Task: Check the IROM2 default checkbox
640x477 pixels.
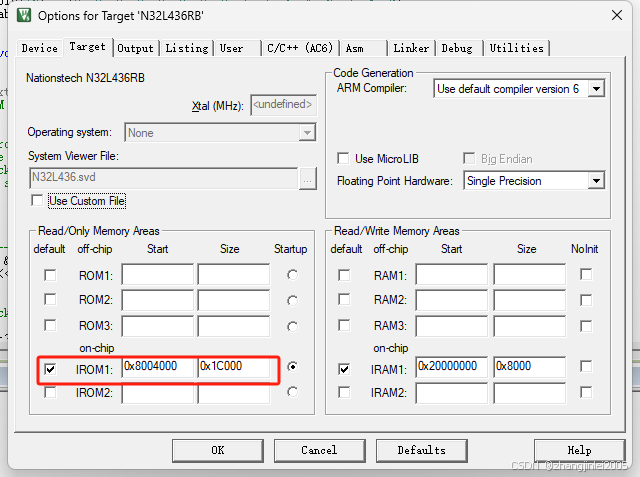Action: (x=50, y=393)
